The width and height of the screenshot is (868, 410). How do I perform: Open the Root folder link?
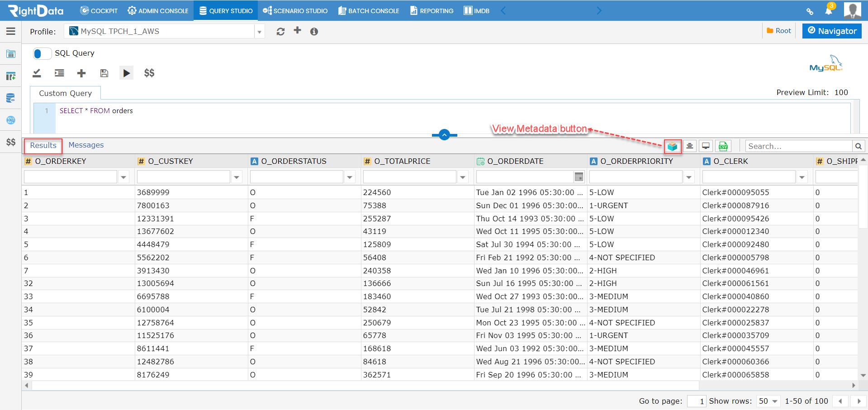tap(779, 31)
